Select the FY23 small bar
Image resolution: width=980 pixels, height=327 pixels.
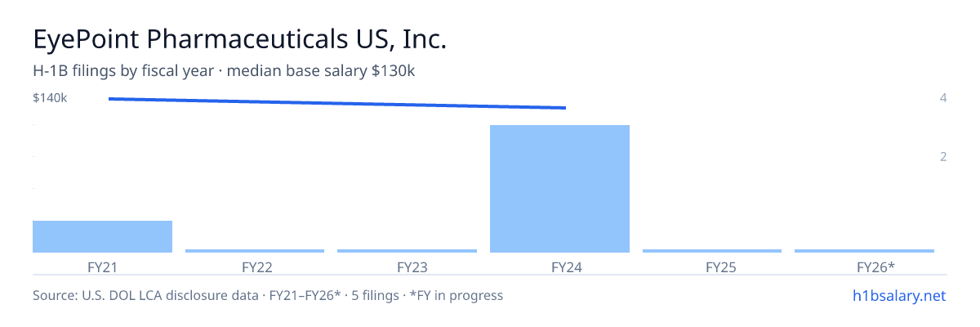pos(407,251)
